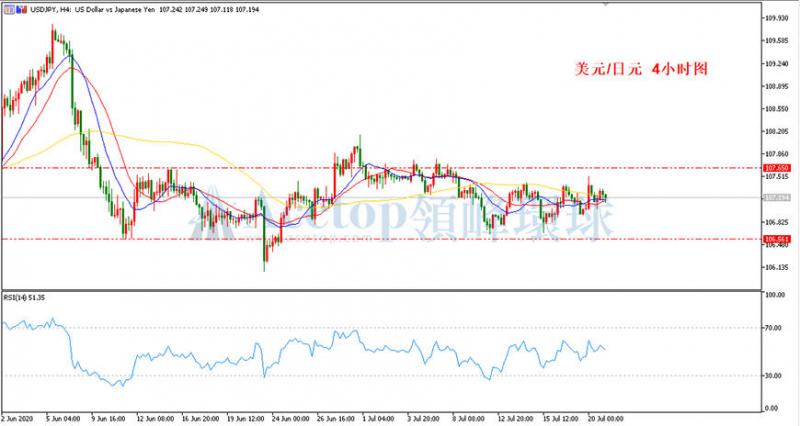The image size is (800, 426).
Task: Click the '16 Jun 20:00' time label
Action: tap(201, 419)
